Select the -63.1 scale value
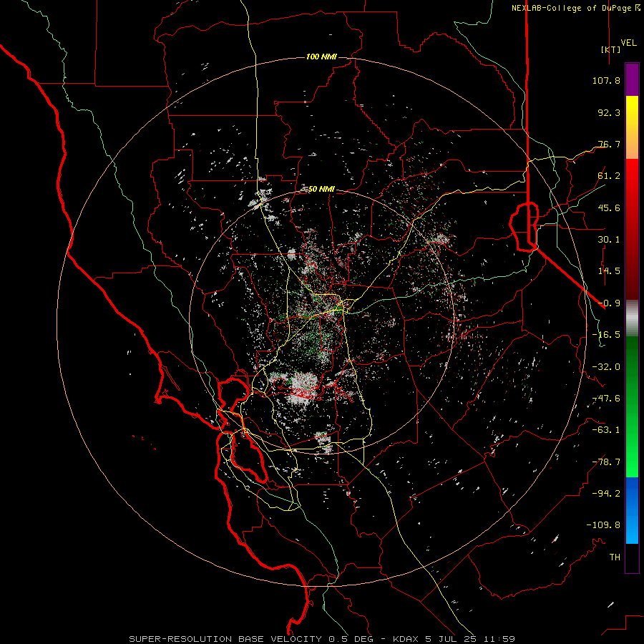This screenshot has height=644, width=644. tap(606, 430)
